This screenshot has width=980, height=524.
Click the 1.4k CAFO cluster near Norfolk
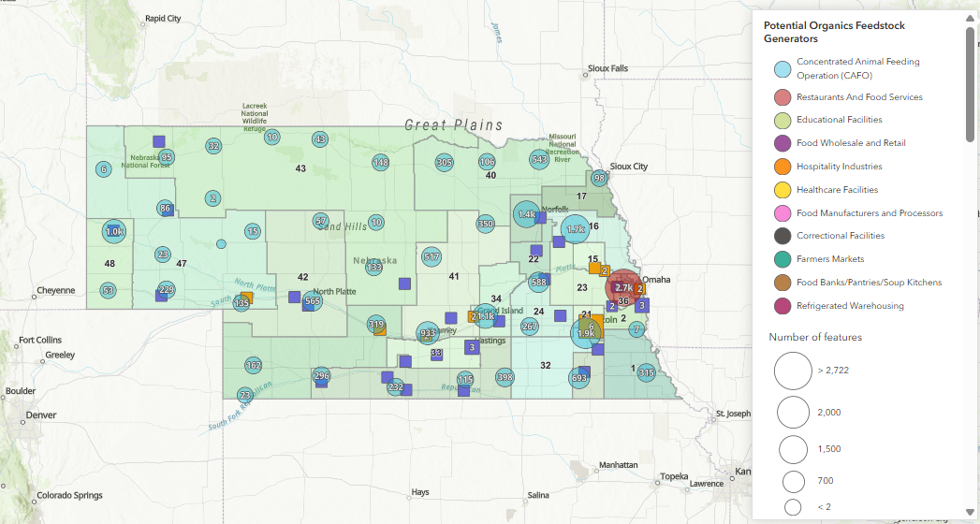(x=526, y=214)
